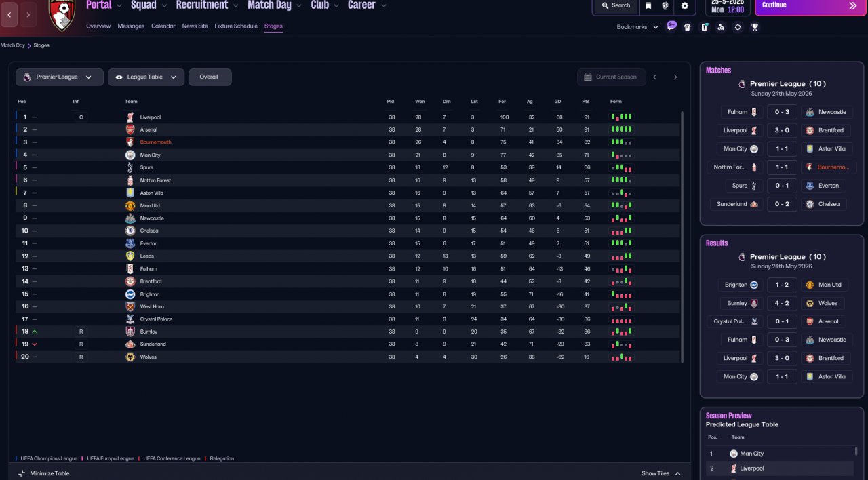868x480 pixels.
Task: Open the Overview tab
Action: [x=98, y=26]
